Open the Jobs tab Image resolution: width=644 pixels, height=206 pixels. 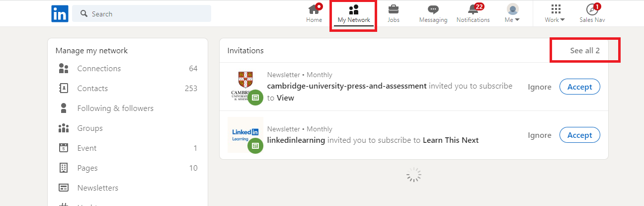coord(393,13)
